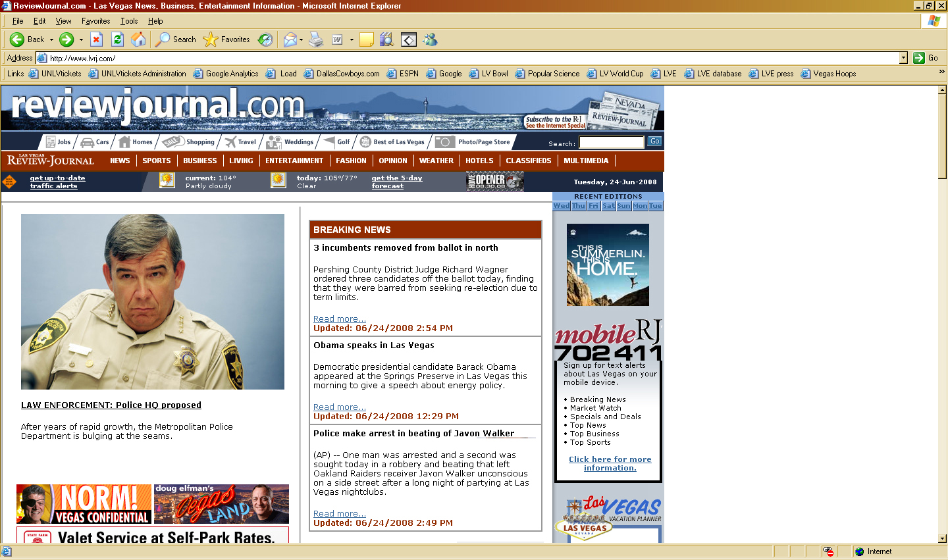Open the UNLVtickets Administration link bookmark
Viewport: 948px width, 560px height.
coord(137,74)
